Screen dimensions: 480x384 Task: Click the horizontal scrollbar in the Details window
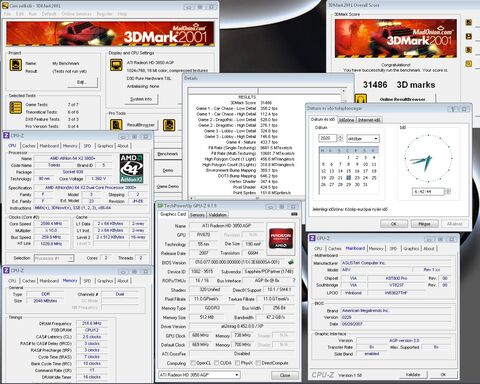(257, 198)
